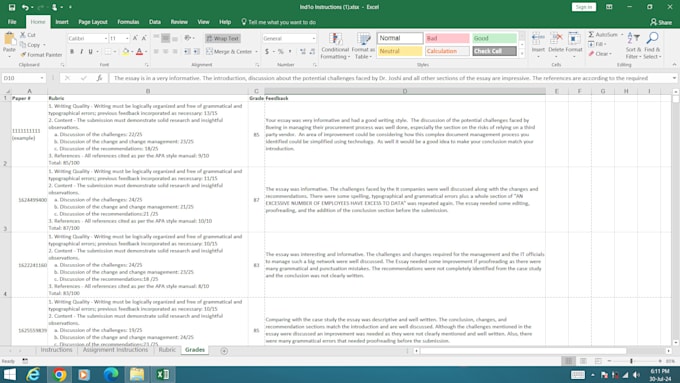
Task: Click the Insert Function fx button
Action: (99, 78)
